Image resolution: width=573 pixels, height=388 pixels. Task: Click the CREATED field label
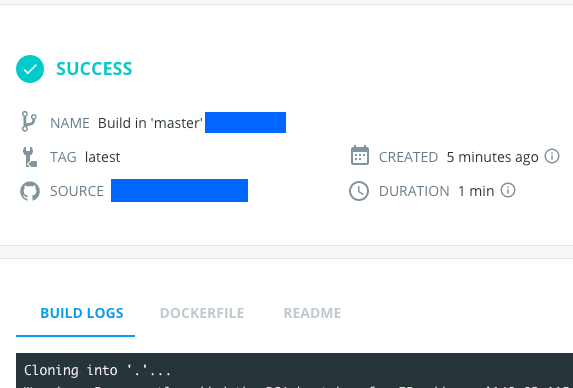pos(408,157)
